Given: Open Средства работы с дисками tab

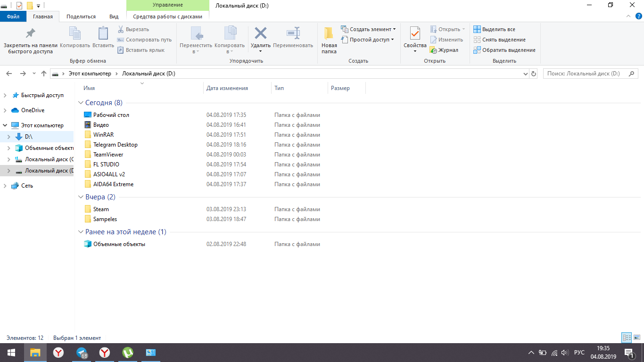Looking at the screenshot, I should pyautogui.click(x=168, y=16).
